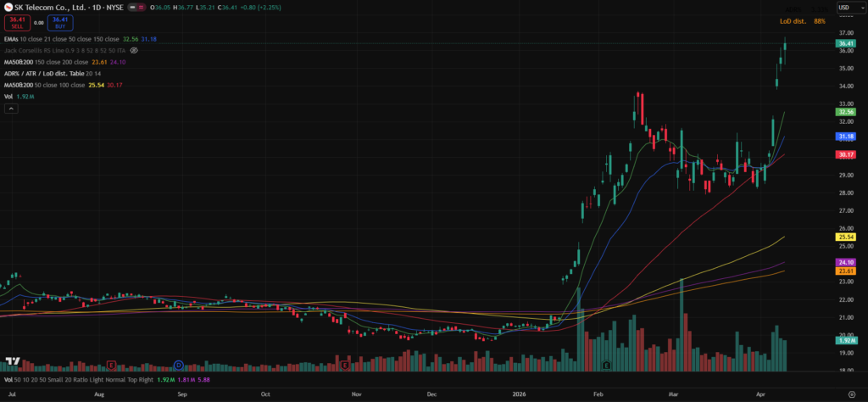Click the TradingView logo on the chart
Screen dimensions: 868x402
tap(12, 361)
